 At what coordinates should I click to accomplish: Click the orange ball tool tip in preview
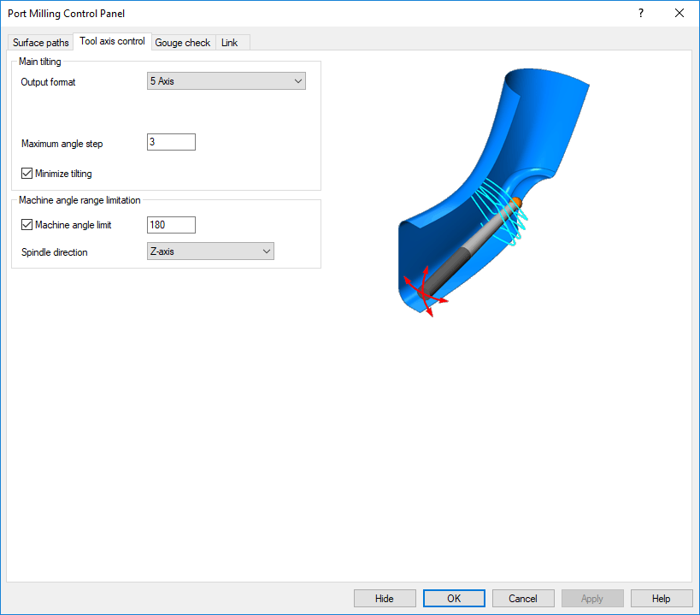pos(516,202)
